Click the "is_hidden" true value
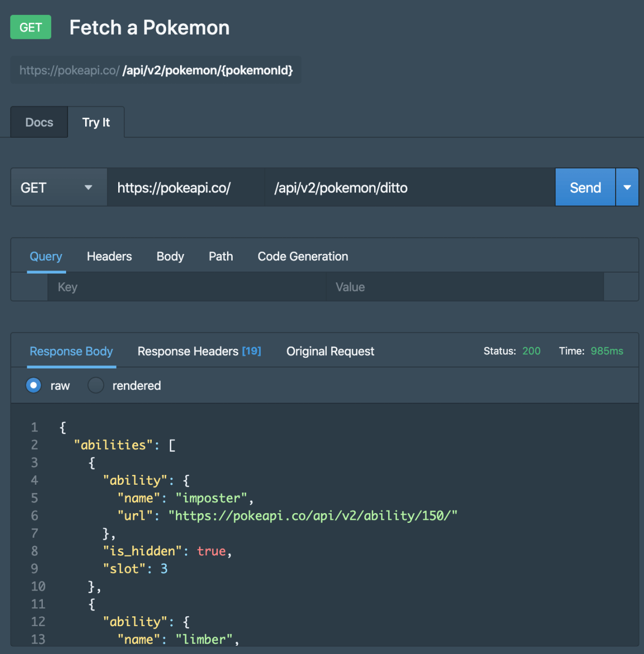The image size is (644, 654). 212,551
